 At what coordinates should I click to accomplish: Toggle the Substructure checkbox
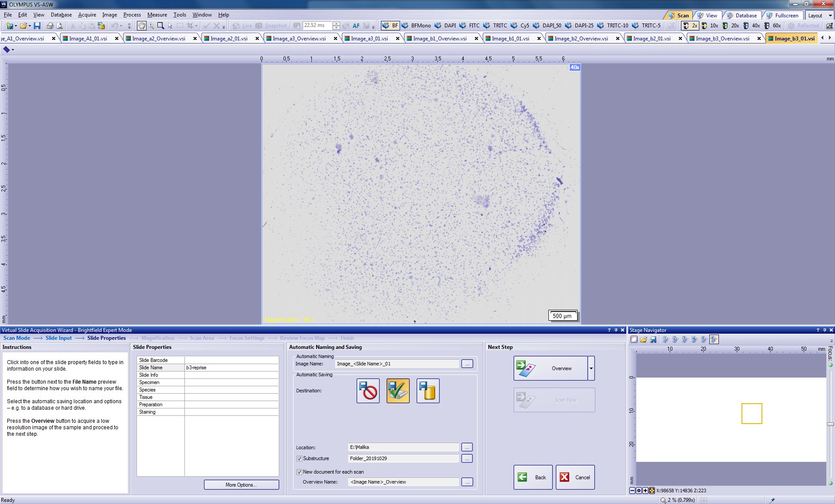tap(299, 458)
